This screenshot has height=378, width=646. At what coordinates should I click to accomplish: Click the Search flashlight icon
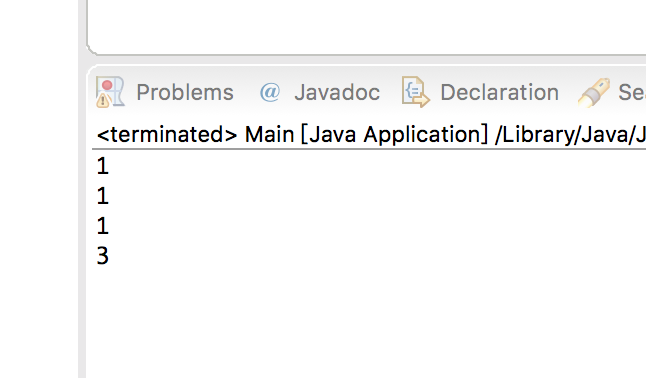594,93
